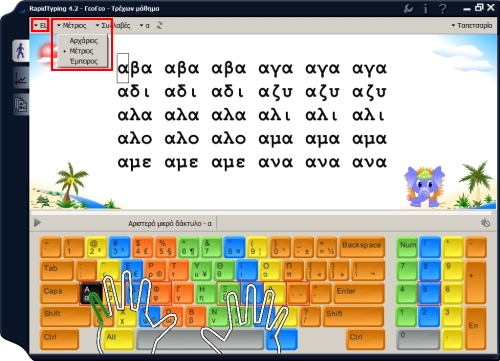Toggle the green Num key on numpad

pyautogui.click(x=407, y=247)
